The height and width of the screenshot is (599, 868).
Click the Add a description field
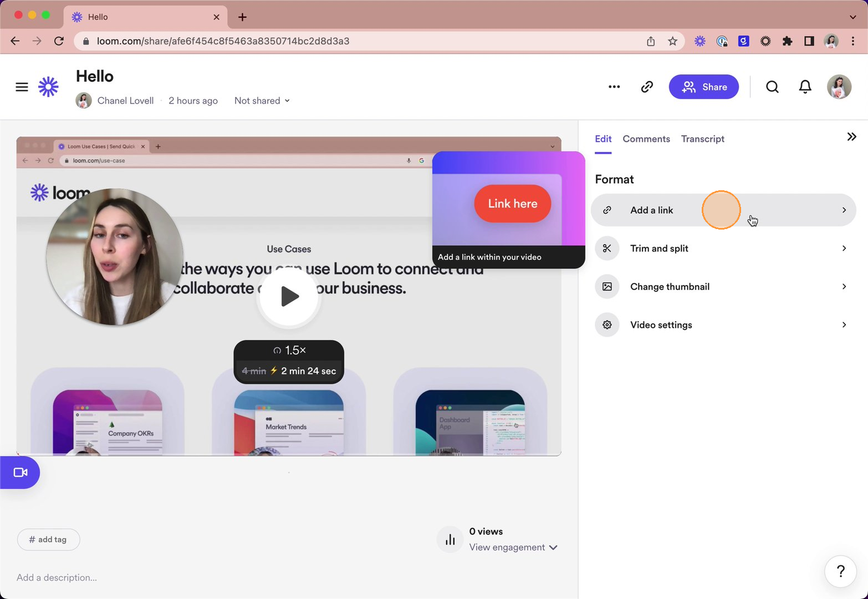(57, 578)
